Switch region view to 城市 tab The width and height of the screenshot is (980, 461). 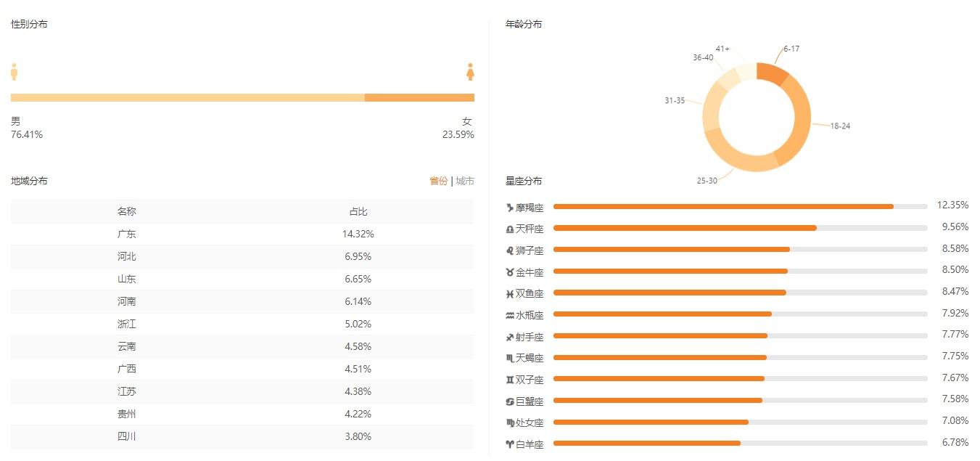click(465, 181)
